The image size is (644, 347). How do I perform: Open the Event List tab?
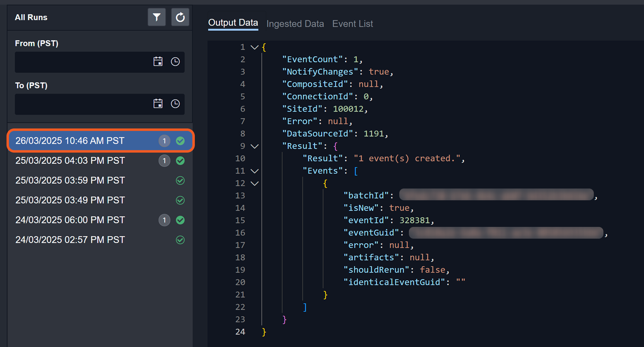tap(353, 24)
